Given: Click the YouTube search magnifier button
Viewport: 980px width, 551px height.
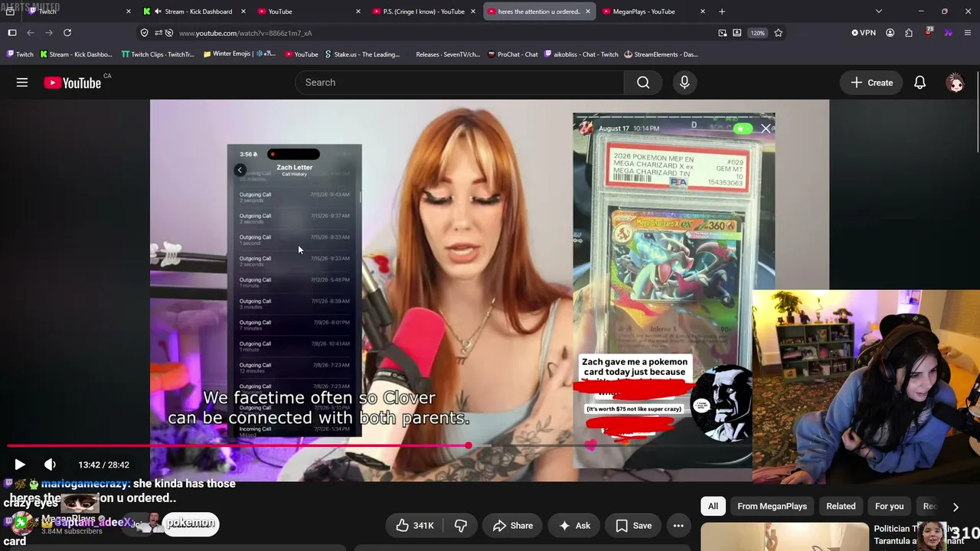Looking at the screenshot, I should pos(643,83).
